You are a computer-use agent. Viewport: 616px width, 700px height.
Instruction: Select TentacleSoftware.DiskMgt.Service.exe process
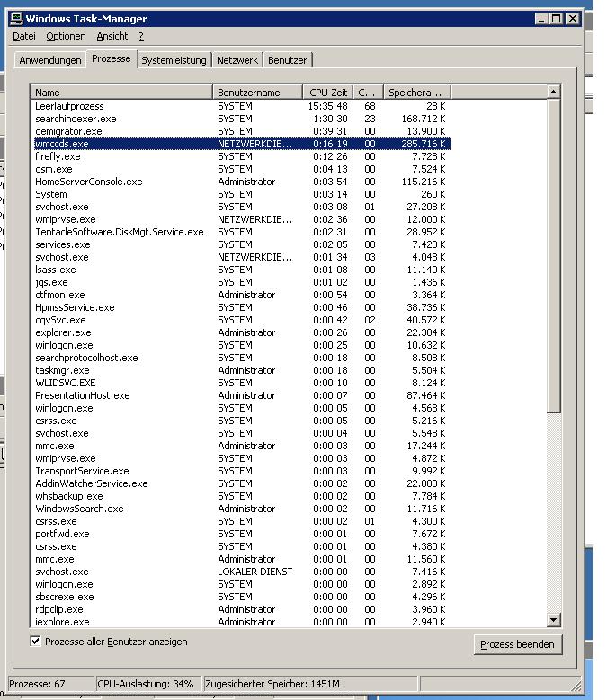pyautogui.click(x=242, y=232)
